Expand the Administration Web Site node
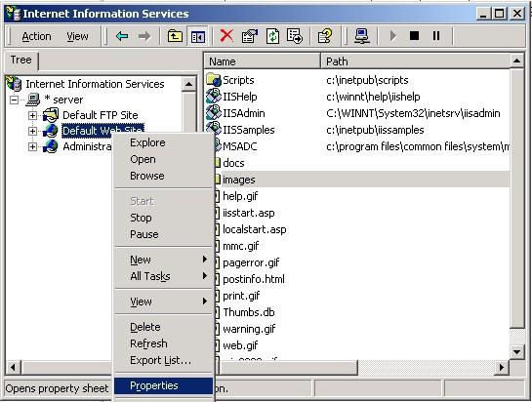The width and height of the screenshot is (532, 402). [x=32, y=146]
